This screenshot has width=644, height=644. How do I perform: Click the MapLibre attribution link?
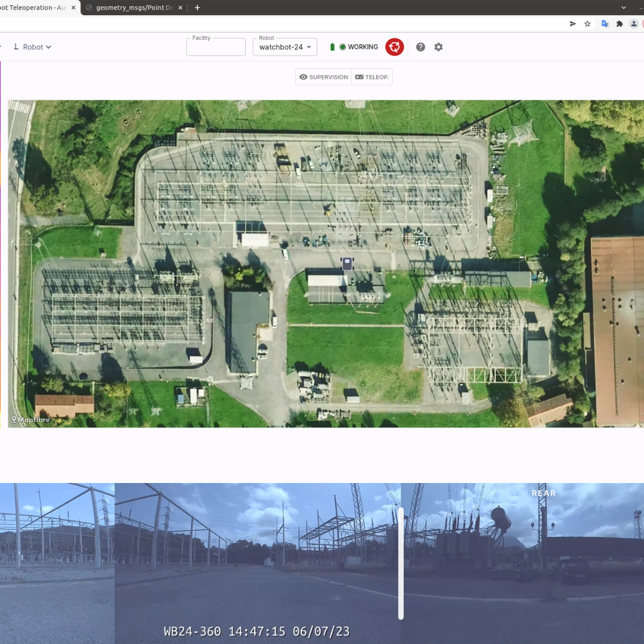pos(31,420)
